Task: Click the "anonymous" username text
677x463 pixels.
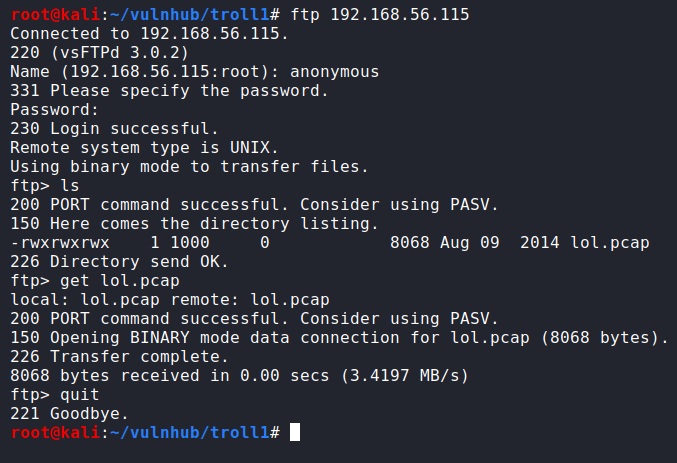Action: 333,71
